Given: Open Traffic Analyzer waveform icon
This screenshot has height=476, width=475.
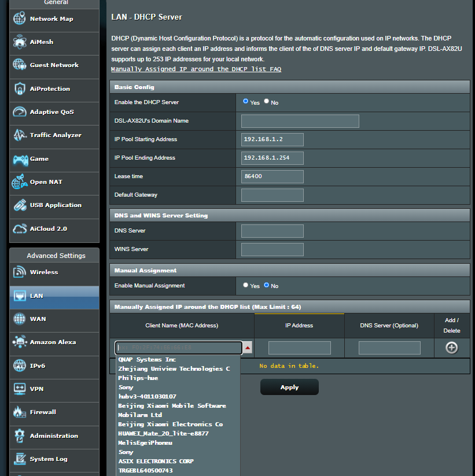Looking at the screenshot, I should (x=20, y=135).
